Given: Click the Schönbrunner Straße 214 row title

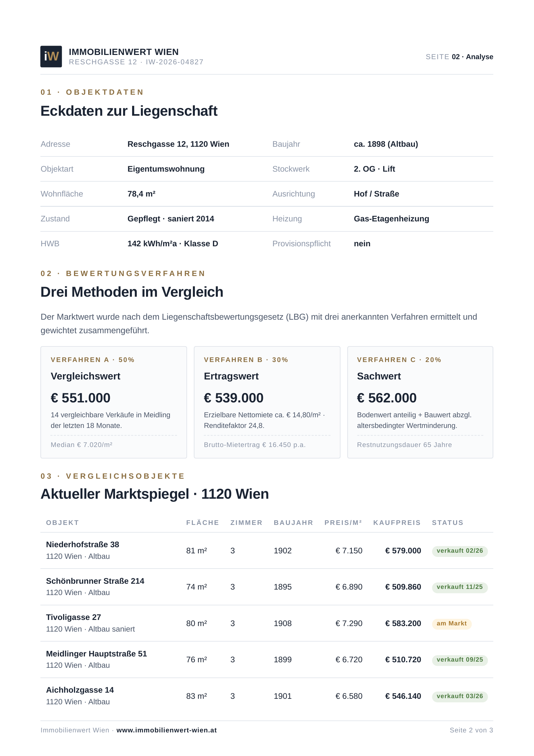Looking at the screenshot, I should click(95, 581).
